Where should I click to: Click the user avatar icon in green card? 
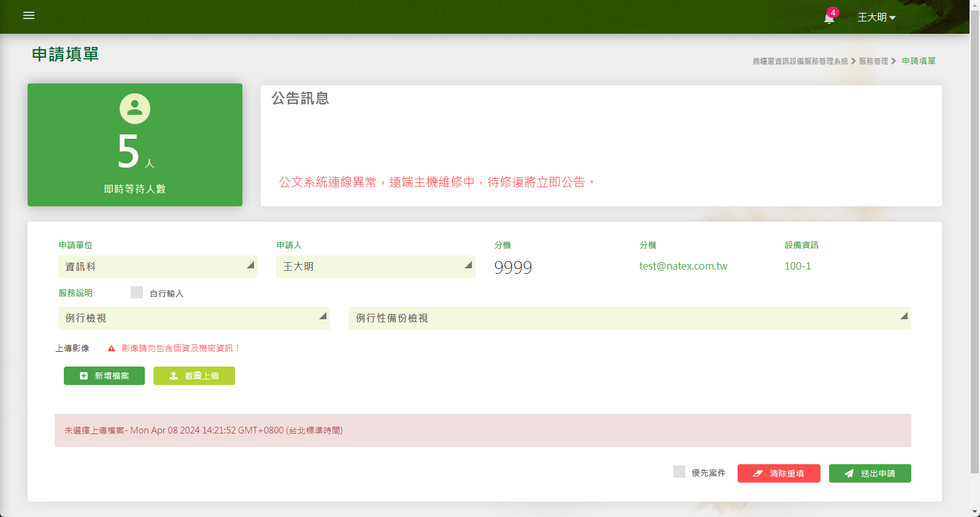[135, 109]
